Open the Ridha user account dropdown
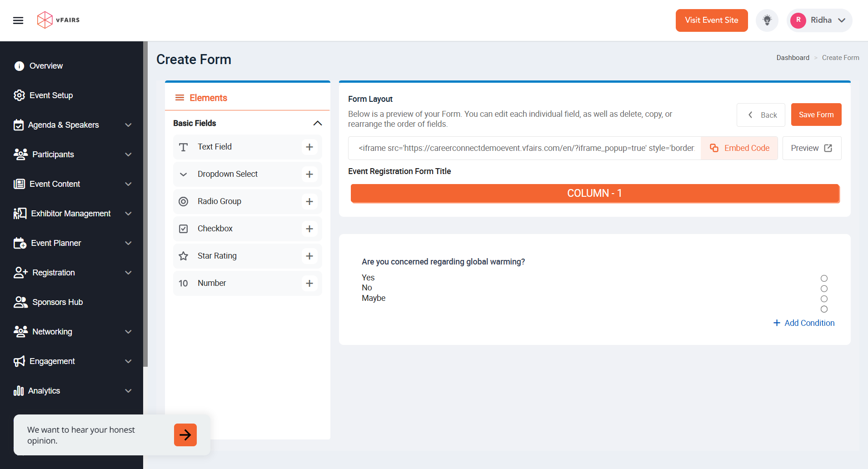This screenshot has height=469, width=868. [x=819, y=20]
